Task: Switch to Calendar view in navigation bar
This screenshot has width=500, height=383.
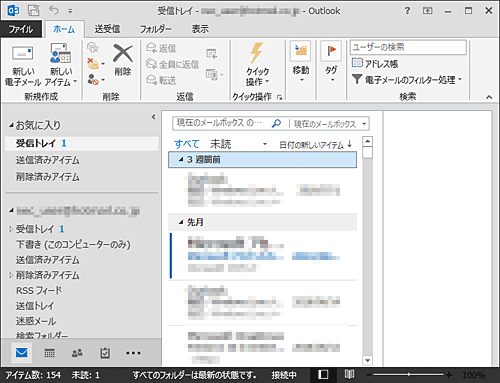Action: (49, 353)
